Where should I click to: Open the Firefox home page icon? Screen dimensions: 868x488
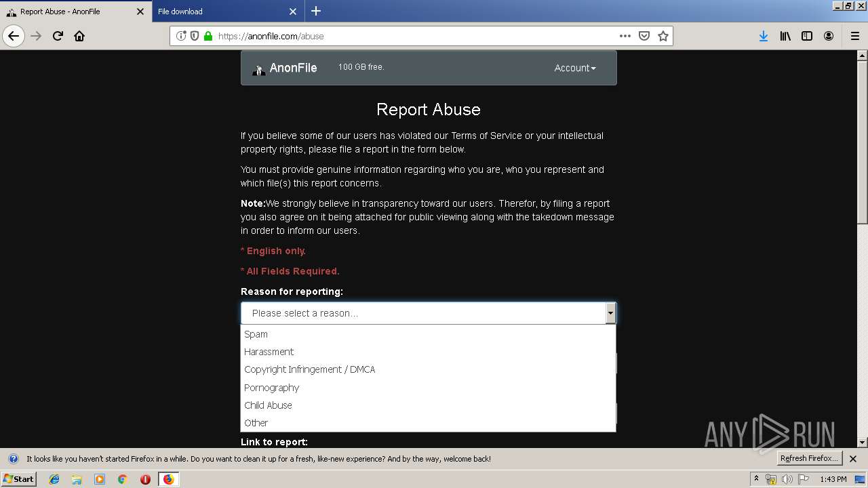(79, 36)
